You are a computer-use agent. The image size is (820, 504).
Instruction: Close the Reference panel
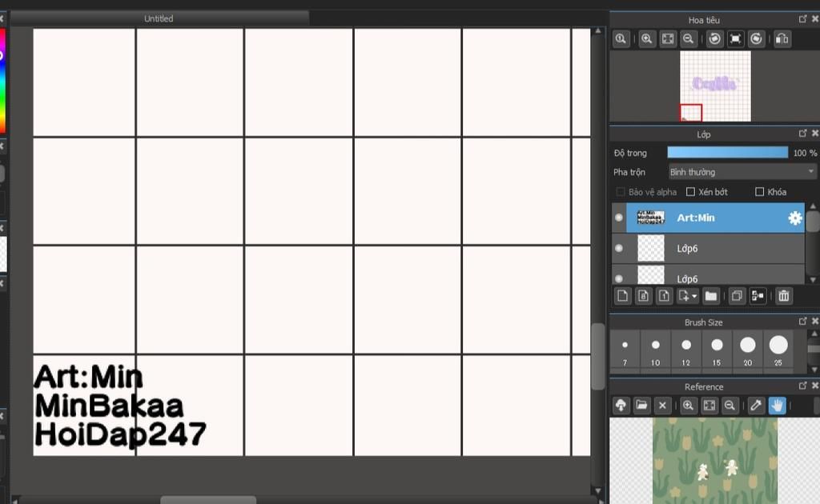814,386
